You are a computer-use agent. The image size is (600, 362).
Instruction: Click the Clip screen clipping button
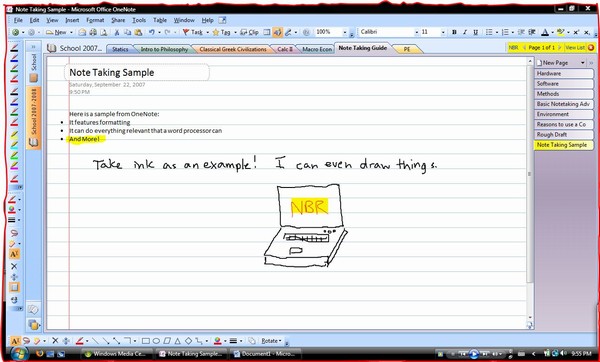(249, 33)
